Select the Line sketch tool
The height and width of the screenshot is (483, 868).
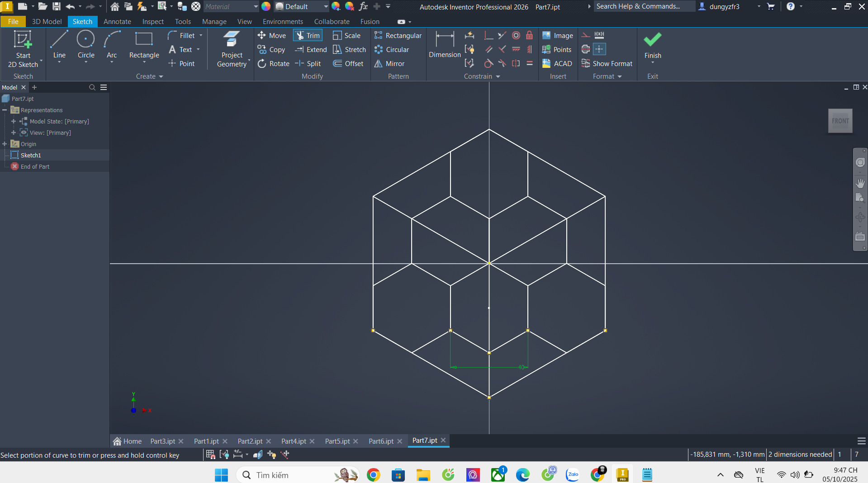coord(59,45)
